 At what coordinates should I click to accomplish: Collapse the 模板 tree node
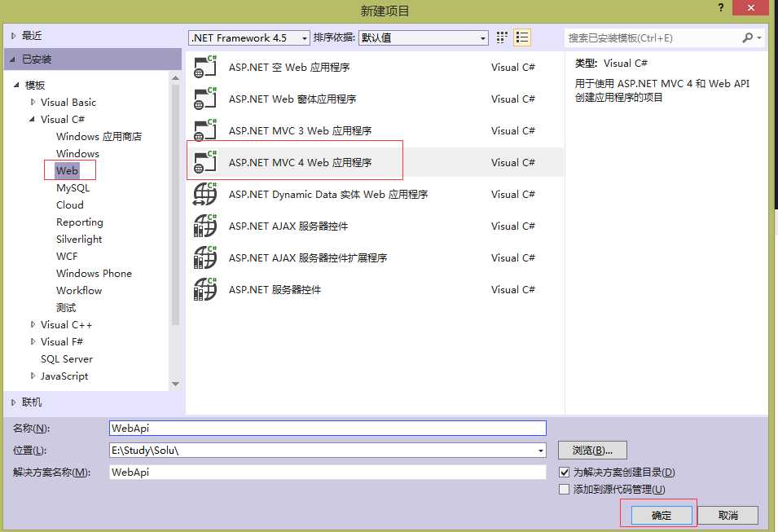tap(16, 85)
